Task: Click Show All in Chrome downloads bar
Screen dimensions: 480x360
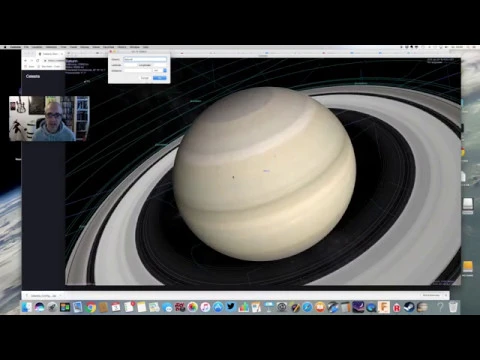Action: point(431,295)
